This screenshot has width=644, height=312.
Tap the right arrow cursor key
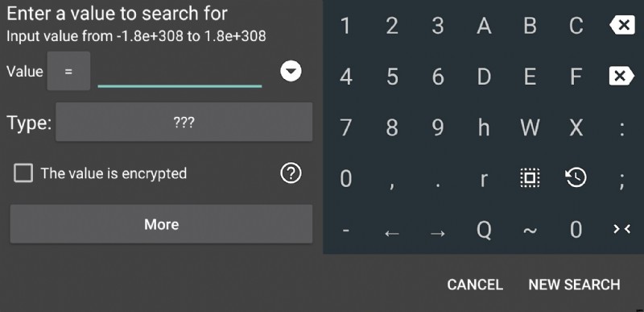[x=438, y=234]
